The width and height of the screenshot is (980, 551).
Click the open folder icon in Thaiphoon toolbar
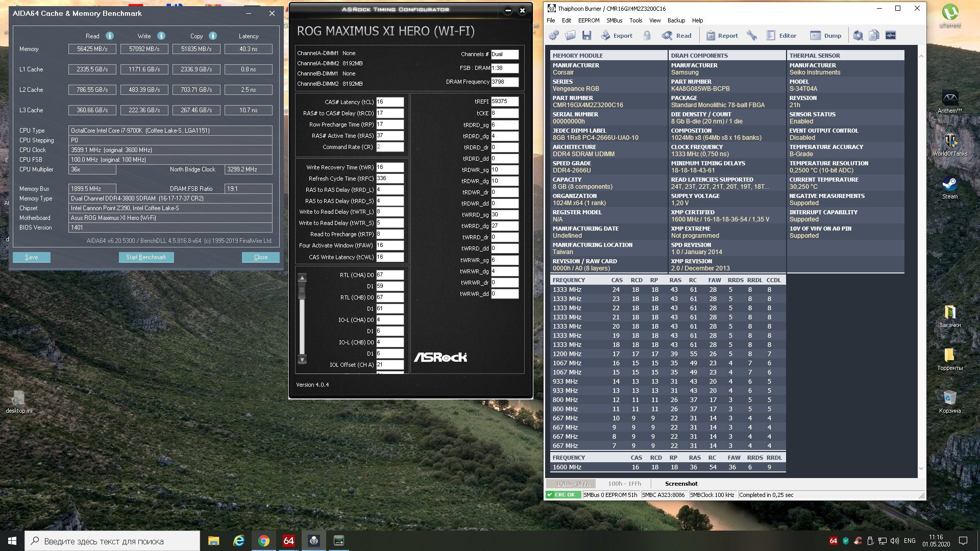point(570,35)
